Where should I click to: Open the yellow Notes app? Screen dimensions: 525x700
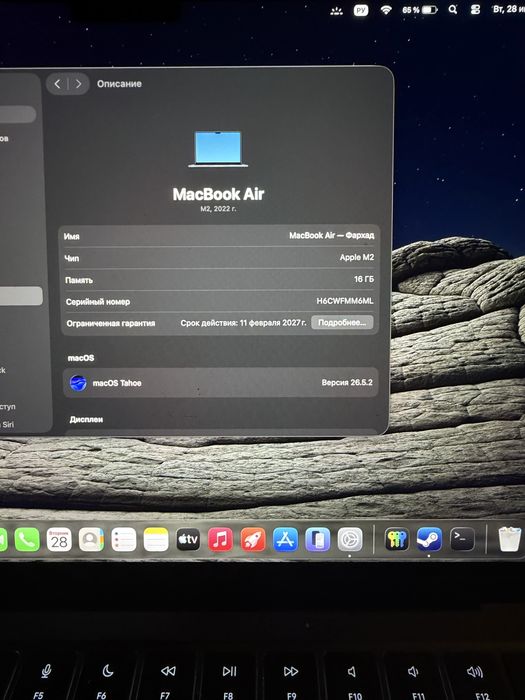pos(156,540)
